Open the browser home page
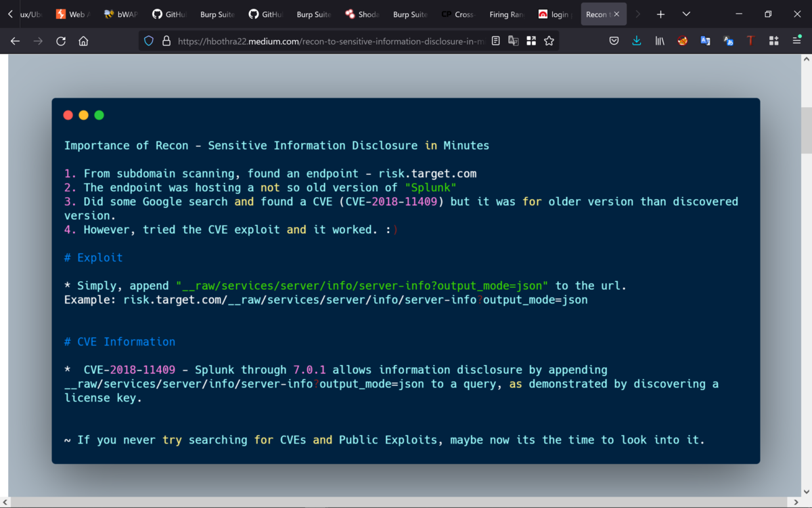The height and width of the screenshot is (508, 812). coord(83,41)
